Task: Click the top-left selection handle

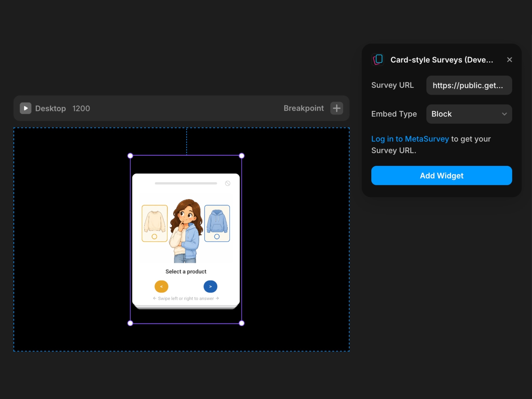Action: pyautogui.click(x=130, y=156)
